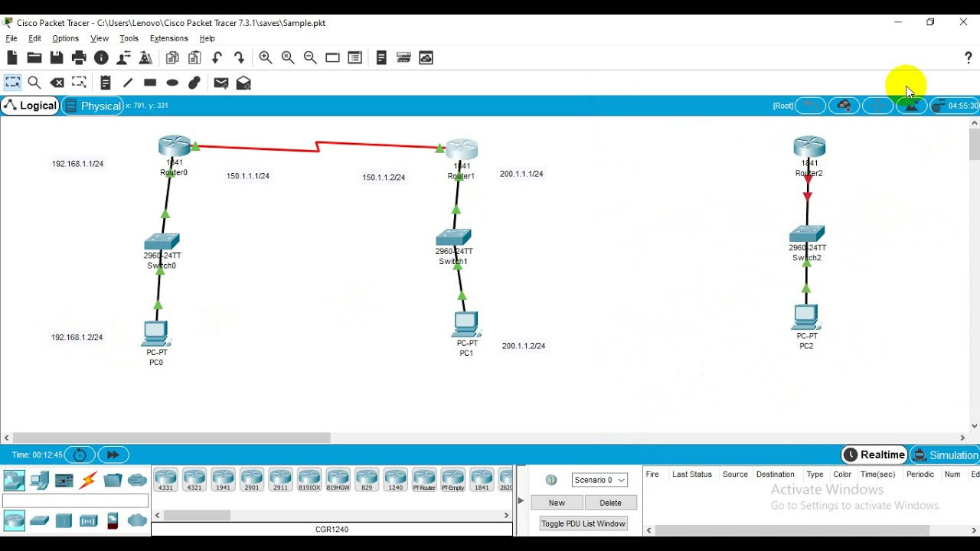Open the Custom Devices Dialog icon

point(354,58)
